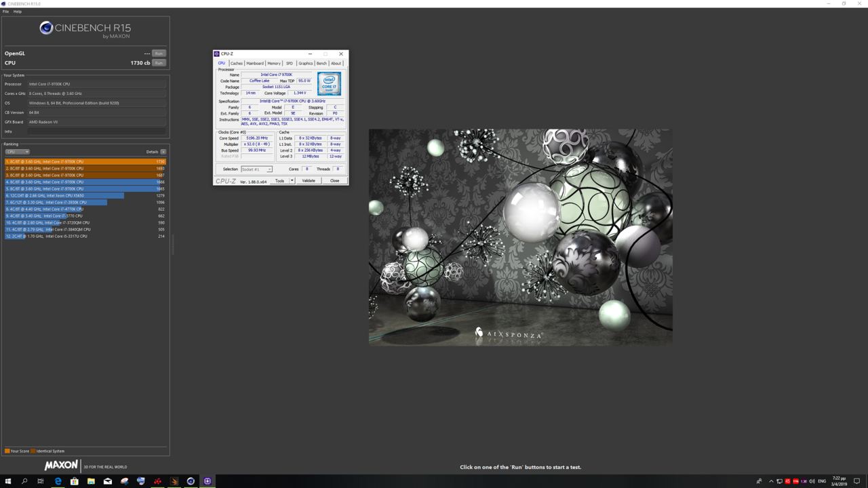Click the Info field in Your System

(x=97, y=131)
